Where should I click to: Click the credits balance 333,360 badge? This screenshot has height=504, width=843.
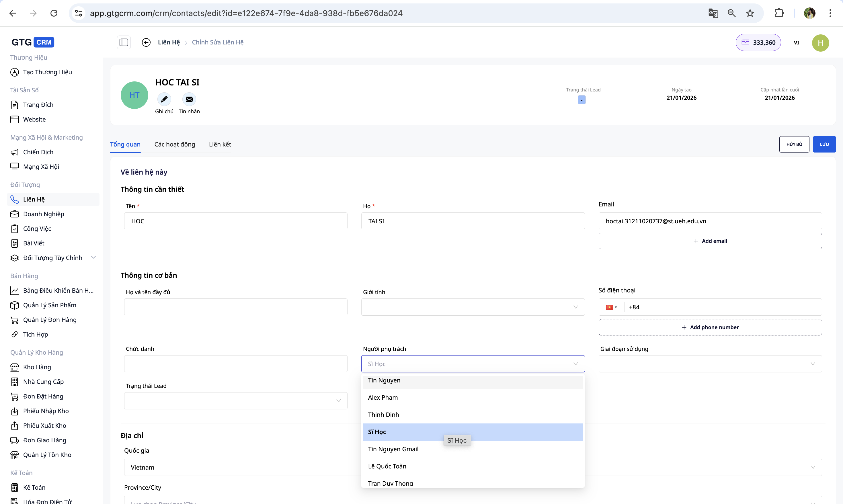pyautogui.click(x=758, y=42)
